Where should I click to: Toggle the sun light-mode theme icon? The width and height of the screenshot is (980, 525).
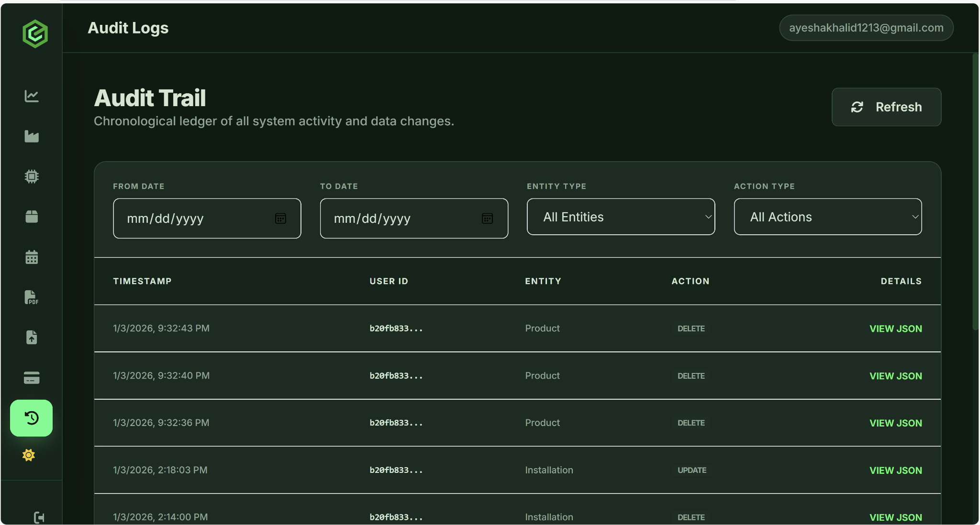[29, 455]
